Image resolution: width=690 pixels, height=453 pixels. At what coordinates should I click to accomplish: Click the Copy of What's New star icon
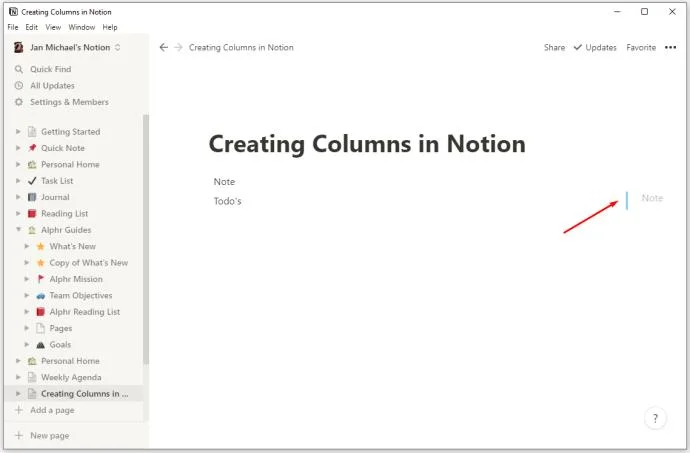pos(40,262)
